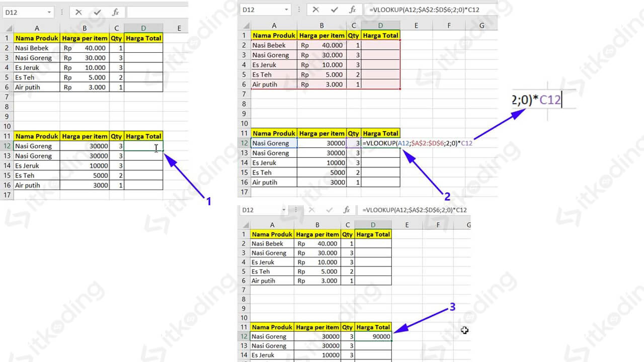Click the 'Harga Total' header in row 11 of the bottom-right spreadsheet
Screen dimensions: 644x362
pyautogui.click(x=373, y=327)
